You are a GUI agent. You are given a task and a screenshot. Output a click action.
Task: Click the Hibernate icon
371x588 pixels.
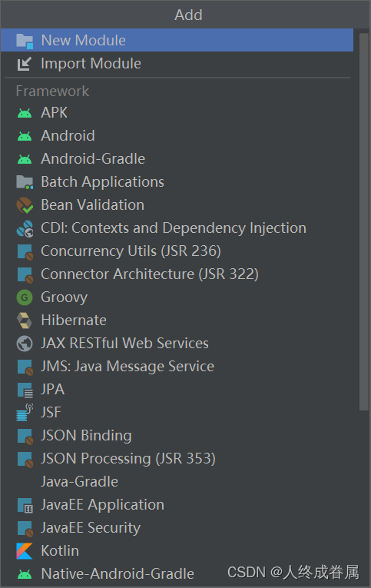click(x=25, y=321)
